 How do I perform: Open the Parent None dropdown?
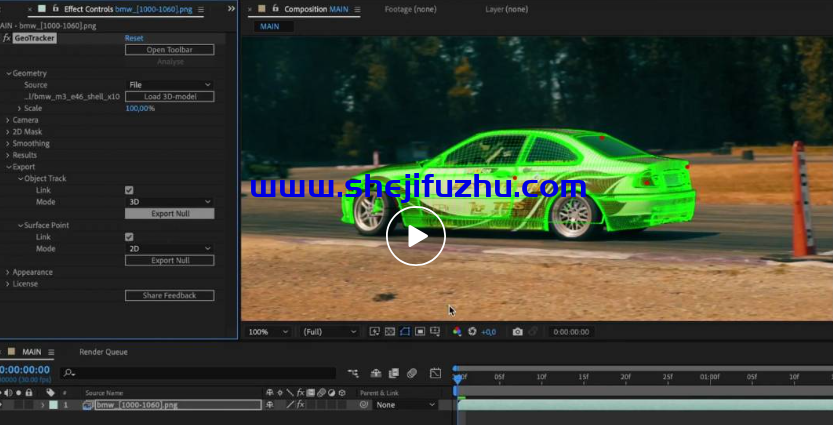tap(405, 405)
